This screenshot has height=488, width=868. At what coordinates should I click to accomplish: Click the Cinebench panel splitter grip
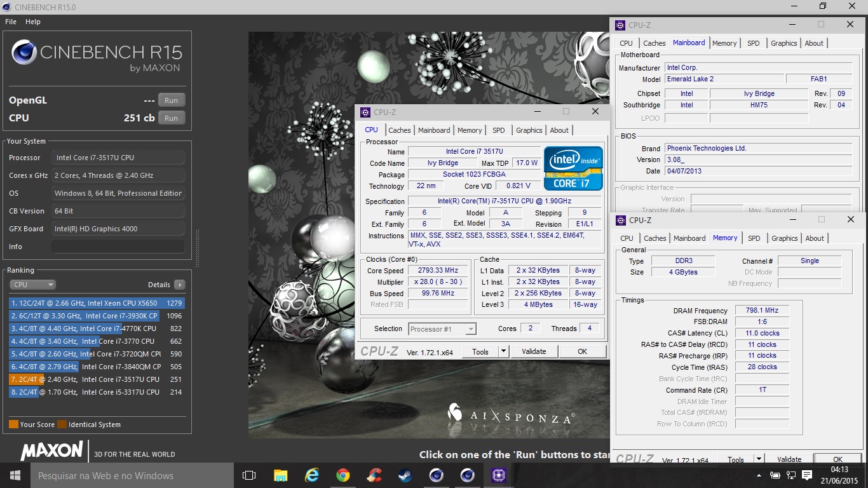197,248
